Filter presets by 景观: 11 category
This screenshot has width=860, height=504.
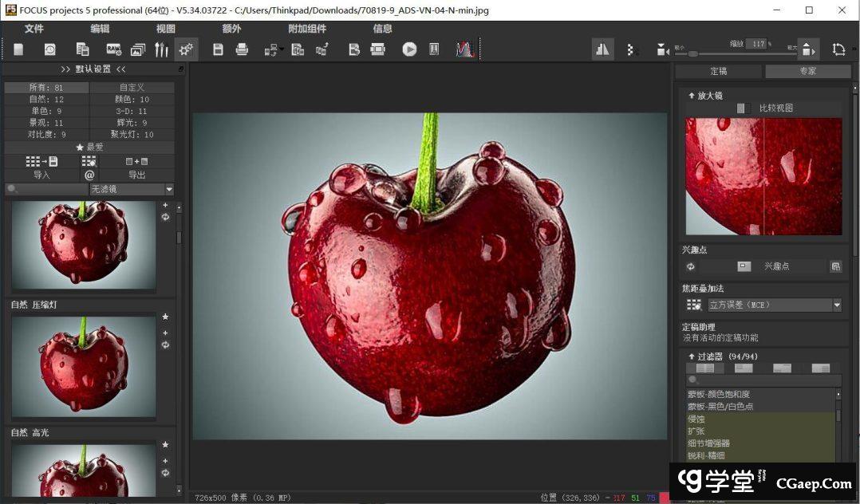pyautogui.click(x=46, y=123)
